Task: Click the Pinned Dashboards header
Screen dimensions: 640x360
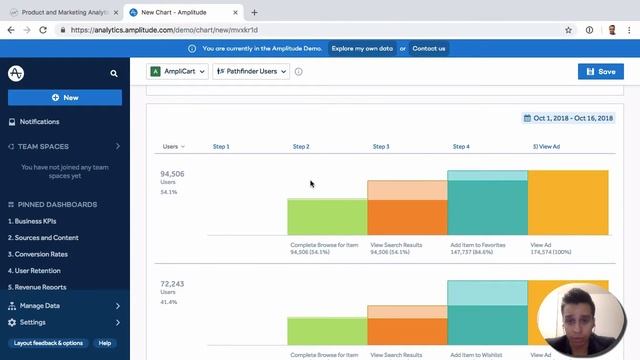Action: tap(57, 204)
